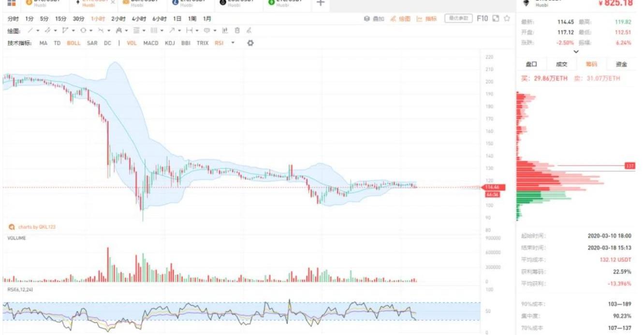This screenshot has height=335, width=644.
Task: Add chart to favorites with star icon
Action: click(507, 18)
